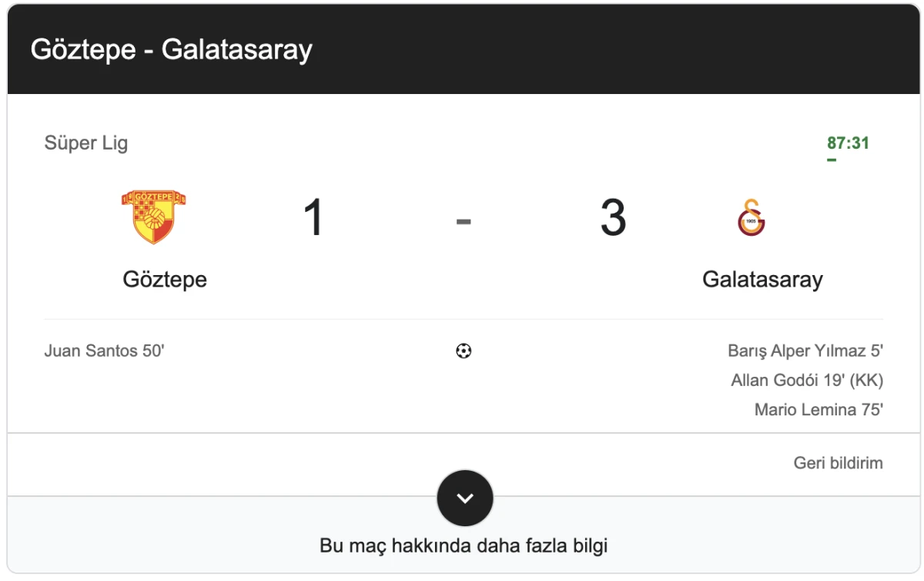Click the dash between the scores
This screenshot has height=581, width=924.
pyautogui.click(x=463, y=220)
